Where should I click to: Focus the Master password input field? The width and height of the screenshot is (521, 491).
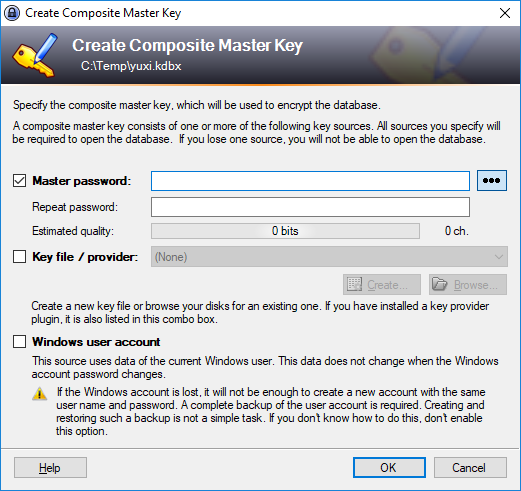click(x=310, y=181)
